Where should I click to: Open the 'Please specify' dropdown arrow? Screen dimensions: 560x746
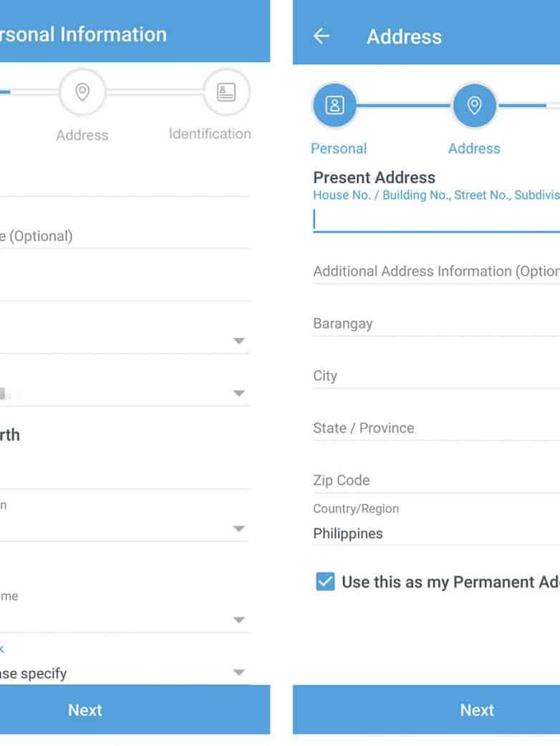pos(239,672)
